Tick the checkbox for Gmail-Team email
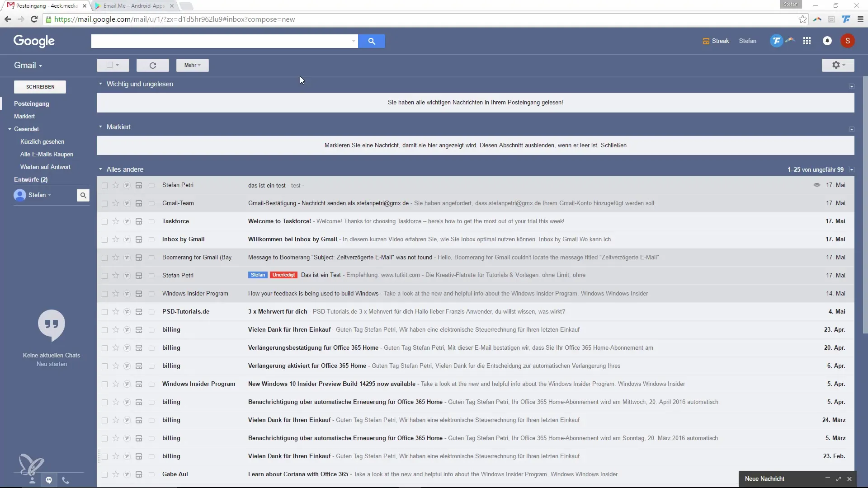The height and width of the screenshot is (488, 868). pos(104,203)
